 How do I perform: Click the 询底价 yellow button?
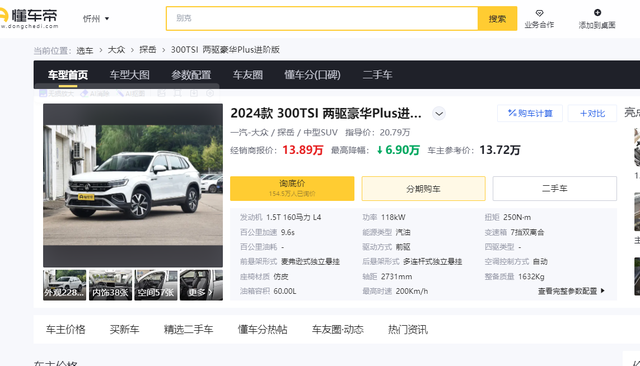pos(292,189)
